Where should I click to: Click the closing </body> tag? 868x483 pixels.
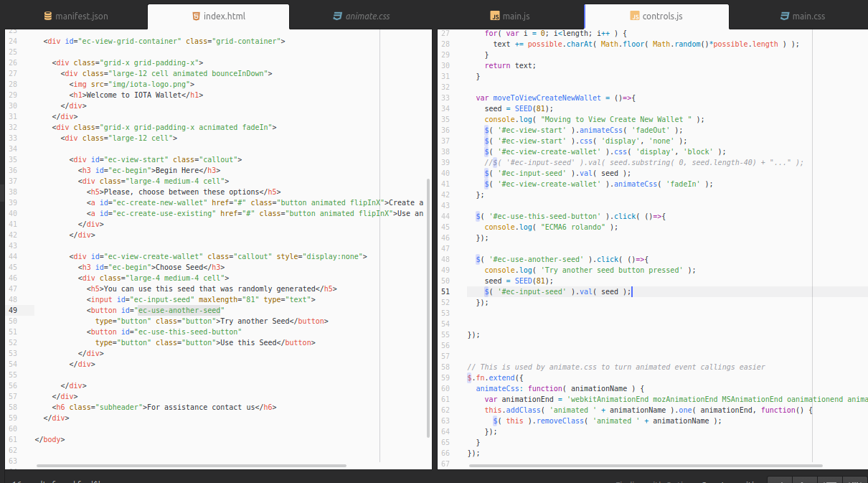[49, 439]
